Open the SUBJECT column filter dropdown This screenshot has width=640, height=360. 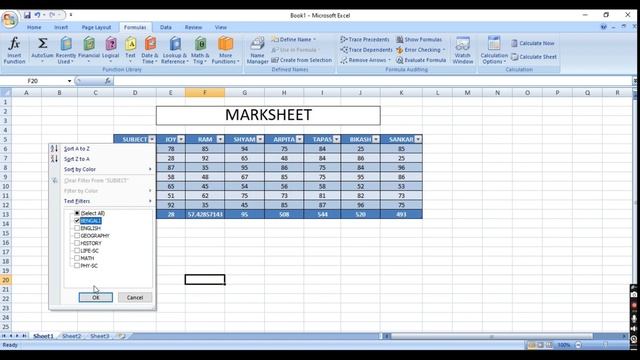[x=152, y=139]
